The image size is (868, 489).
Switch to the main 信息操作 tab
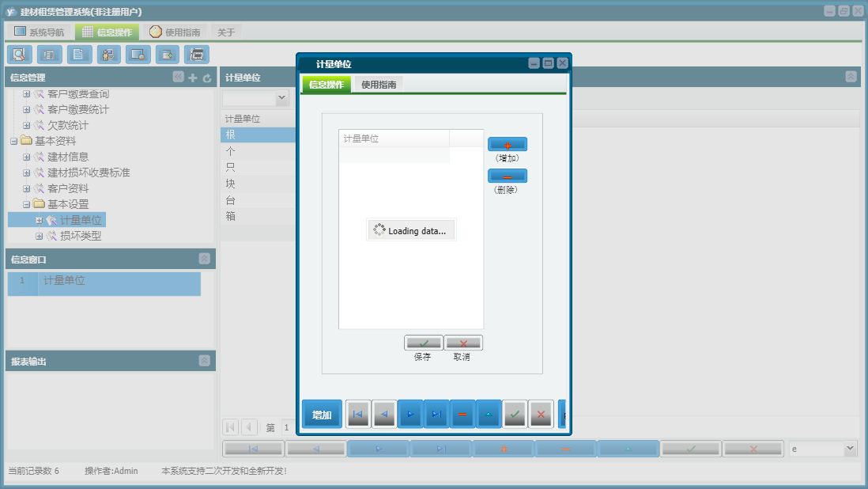[107, 32]
